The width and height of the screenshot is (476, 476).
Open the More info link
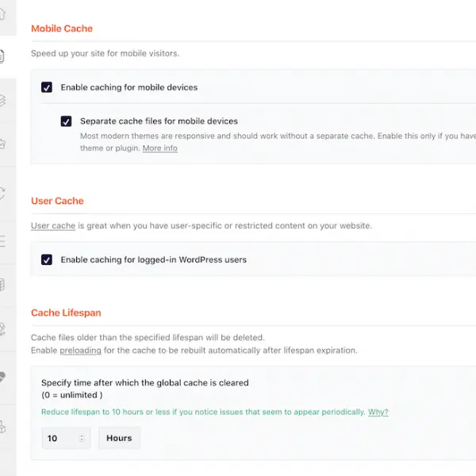[x=159, y=148]
